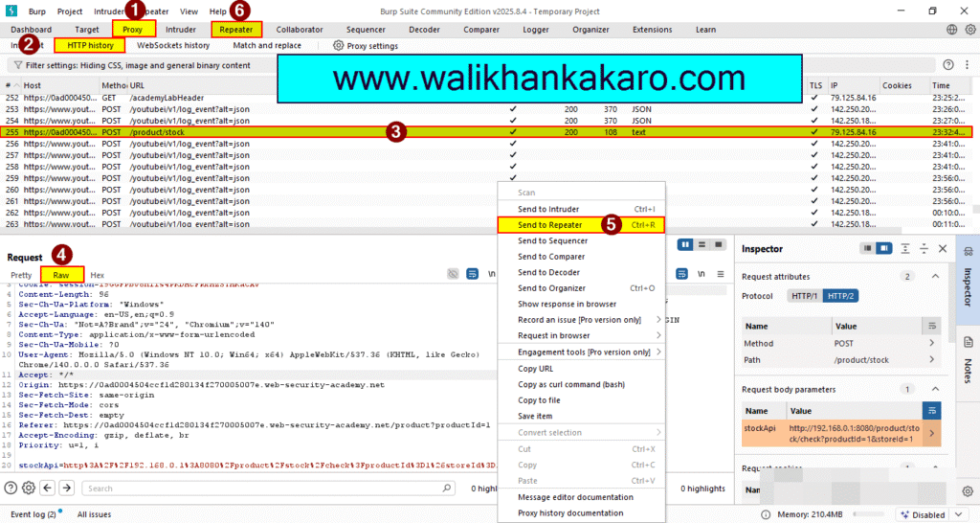Open the Proxy settings gear icon
The height and width of the screenshot is (523, 980).
(339, 45)
